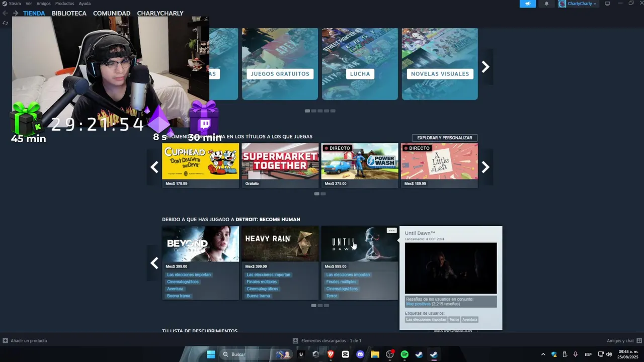The width and height of the screenshot is (644, 362).
Task: Click Until Dawn preview video in popup
Action: (x=451, y=268)
